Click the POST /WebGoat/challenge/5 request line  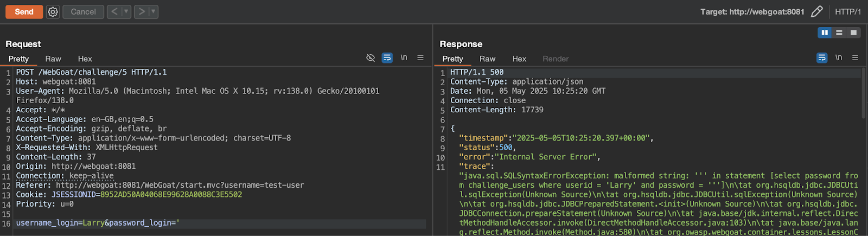point(91,72)
